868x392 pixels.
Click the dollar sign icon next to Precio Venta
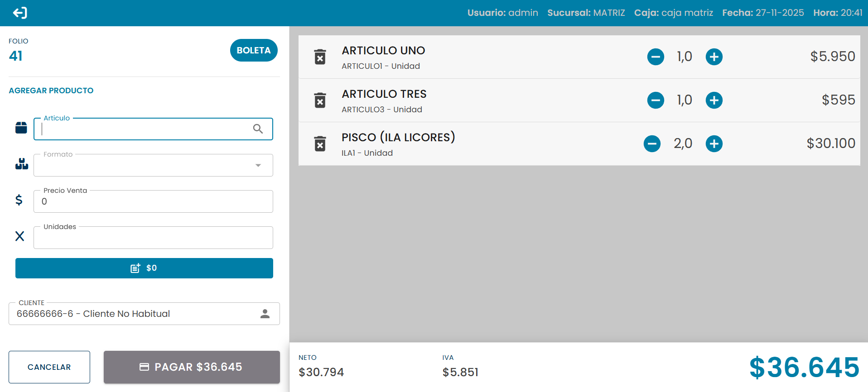point(19,200)
